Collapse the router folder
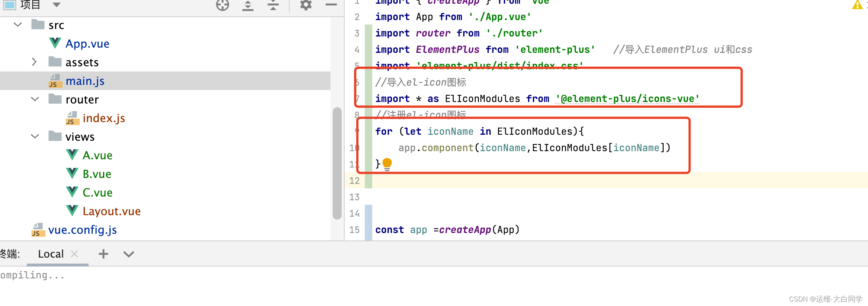The image size is (868, 306). click(x=35, y=99)
